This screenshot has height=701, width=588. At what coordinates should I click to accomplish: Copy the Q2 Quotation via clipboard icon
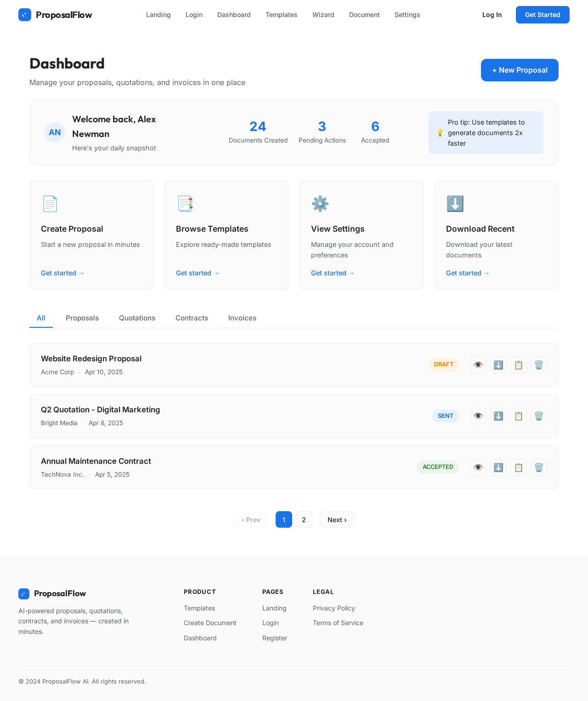[x=519, y=416]
